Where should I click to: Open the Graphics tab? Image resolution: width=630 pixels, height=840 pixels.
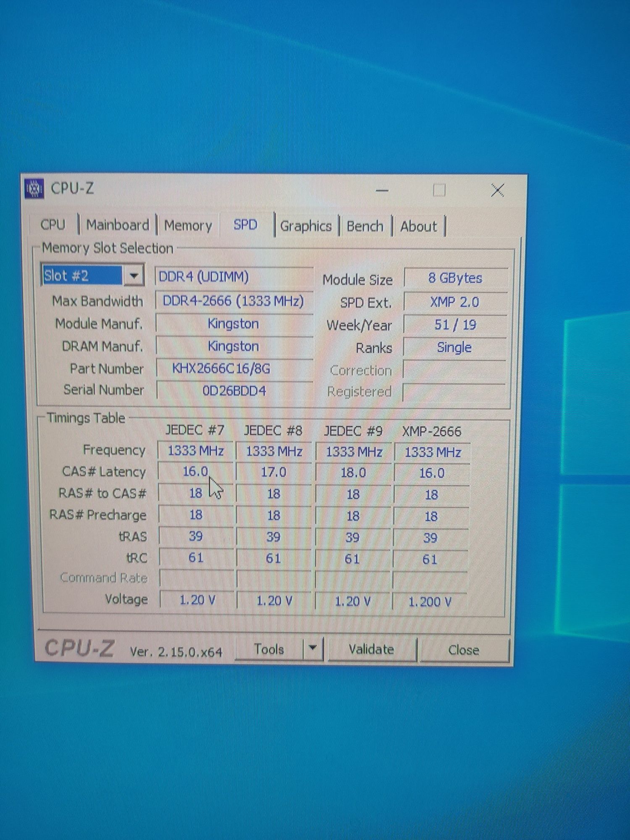[x=306, y=226]
